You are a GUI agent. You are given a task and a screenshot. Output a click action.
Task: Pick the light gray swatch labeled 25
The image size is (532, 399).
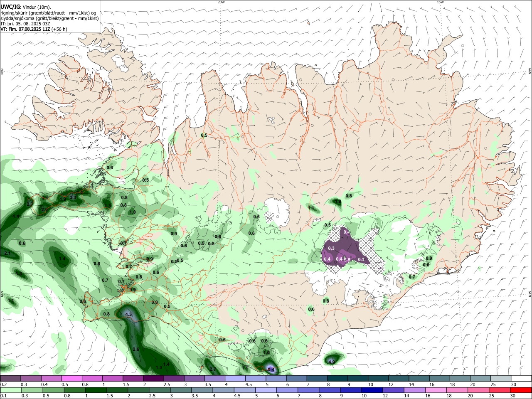coord(501,378)
